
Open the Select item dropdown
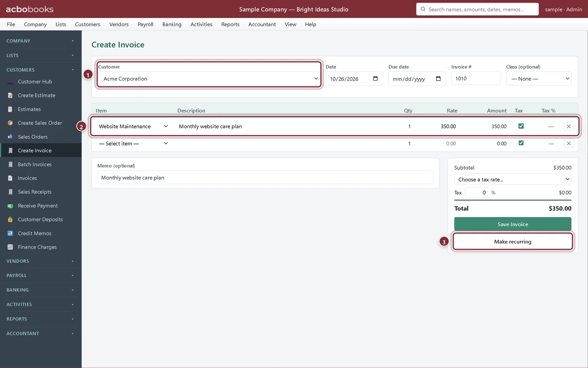click(x=133, y=144)
